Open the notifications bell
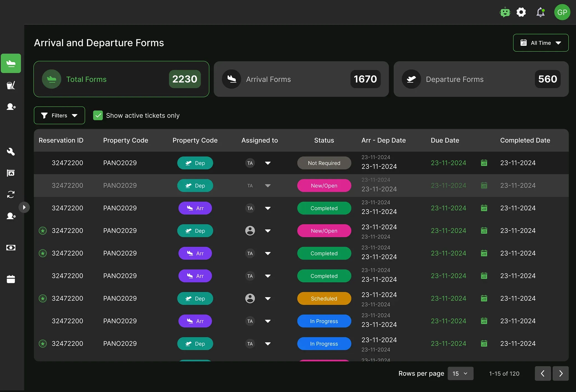The width and height of the screenshot is (576, 392). click(x=541, y=12)
